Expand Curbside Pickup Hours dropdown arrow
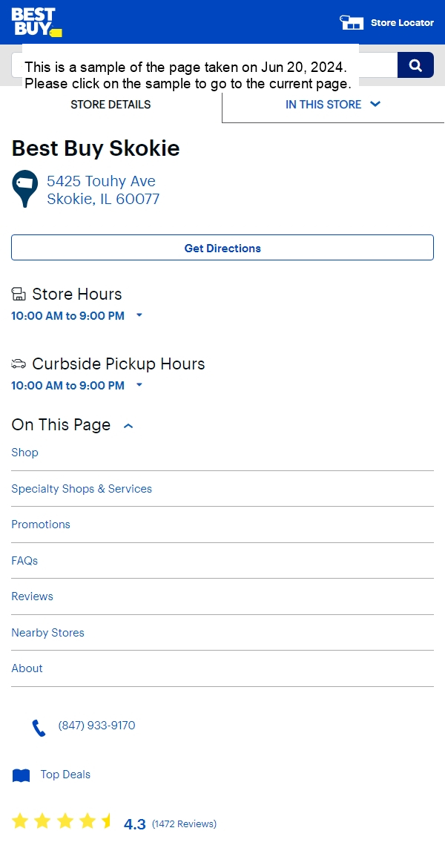Image resolution: width=445 pixels, height=868 pixels. pos(139,385)
